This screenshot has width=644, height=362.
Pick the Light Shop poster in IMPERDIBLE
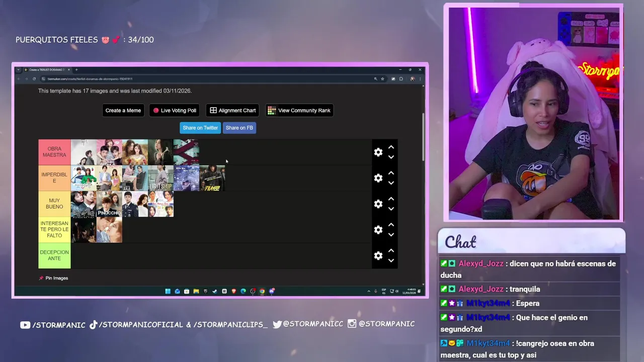(x=160, y=178)
